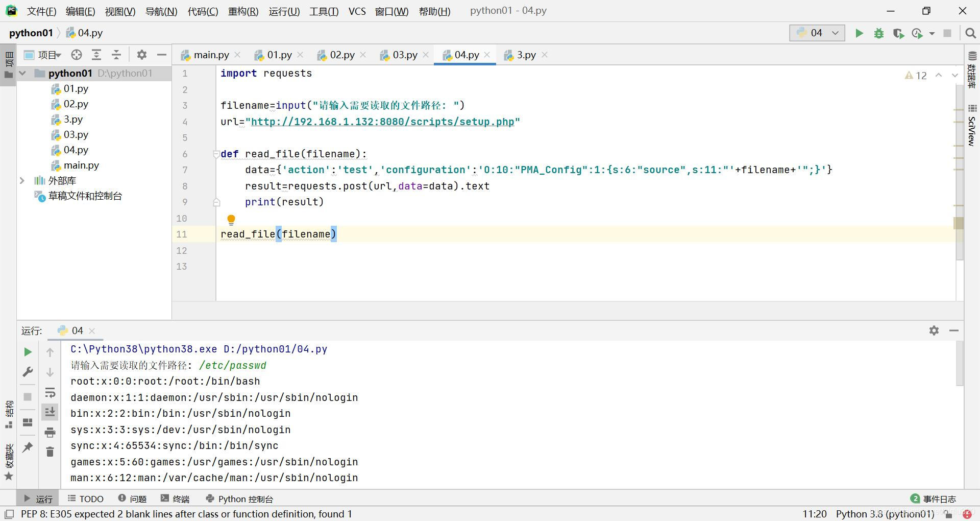Viewport: 980px width, 521px height.
Task: Rerun 04 in the Run panel
Action: point(28,352)
